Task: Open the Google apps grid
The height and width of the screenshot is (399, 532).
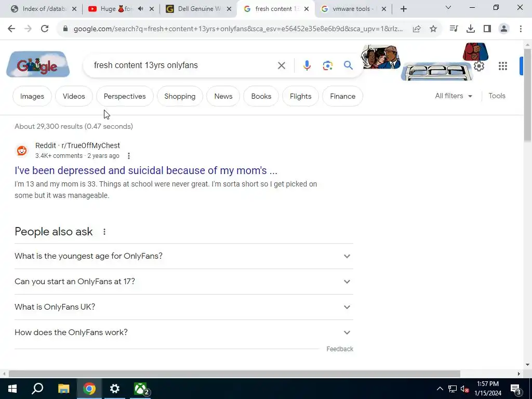Action: [503, 66]
